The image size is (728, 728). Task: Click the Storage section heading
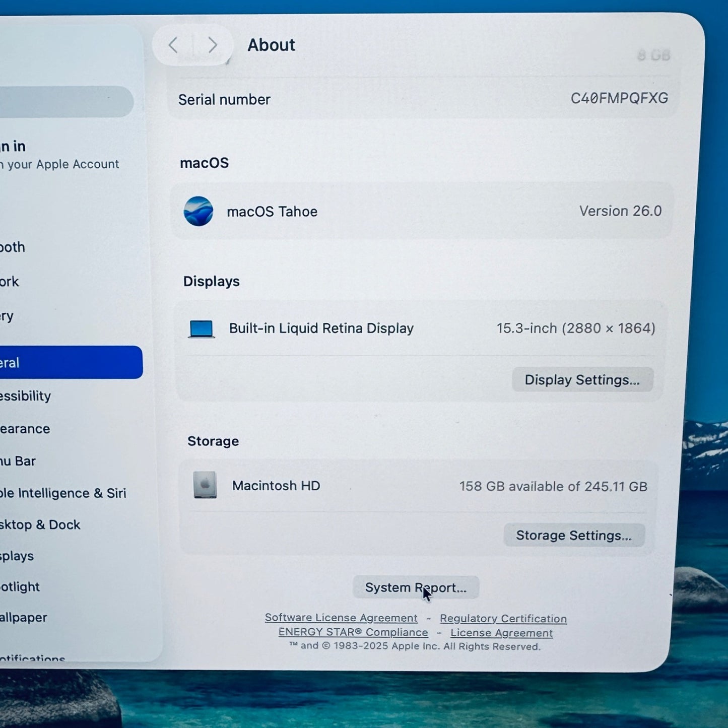coord(213,441)
